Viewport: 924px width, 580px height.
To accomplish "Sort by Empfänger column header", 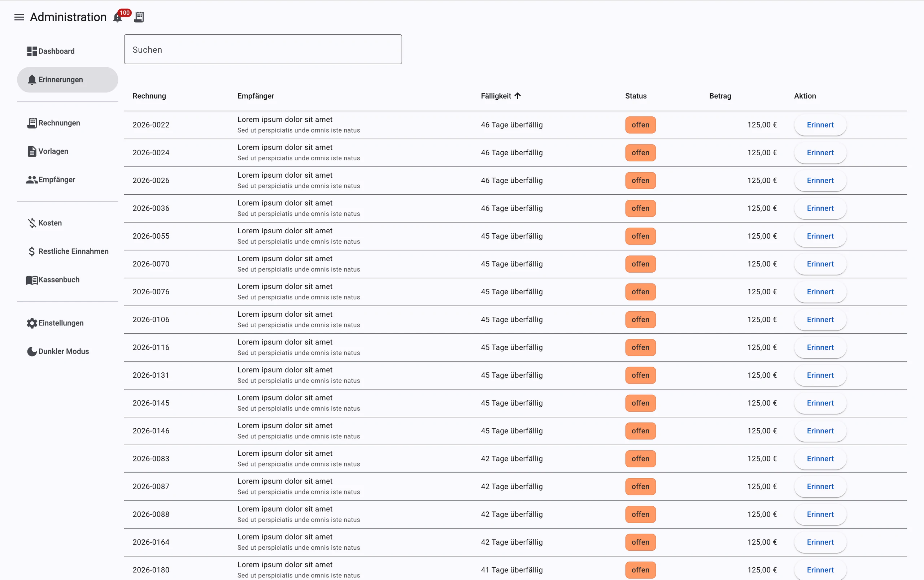I will coord(256,96).
